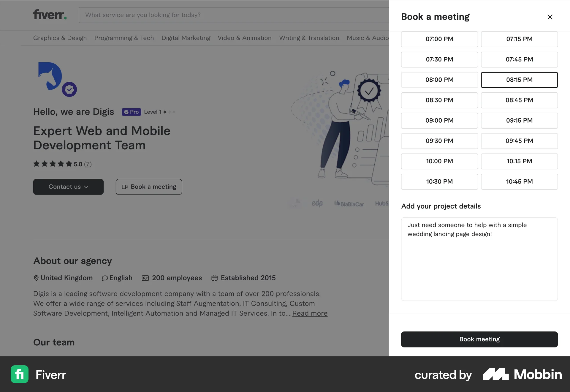Expand the agency description via Read more
This screenshot has width=570, height=392.
(x=310, y=313)
